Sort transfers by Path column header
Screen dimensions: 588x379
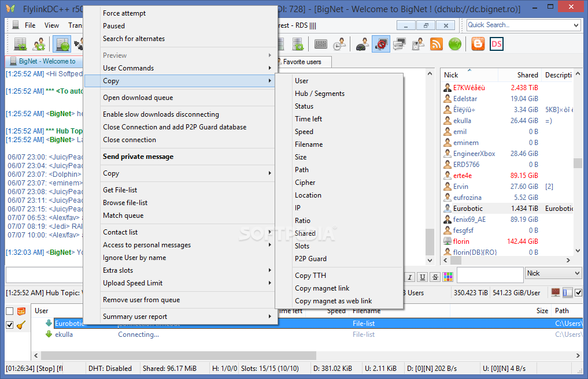[566, 311]
